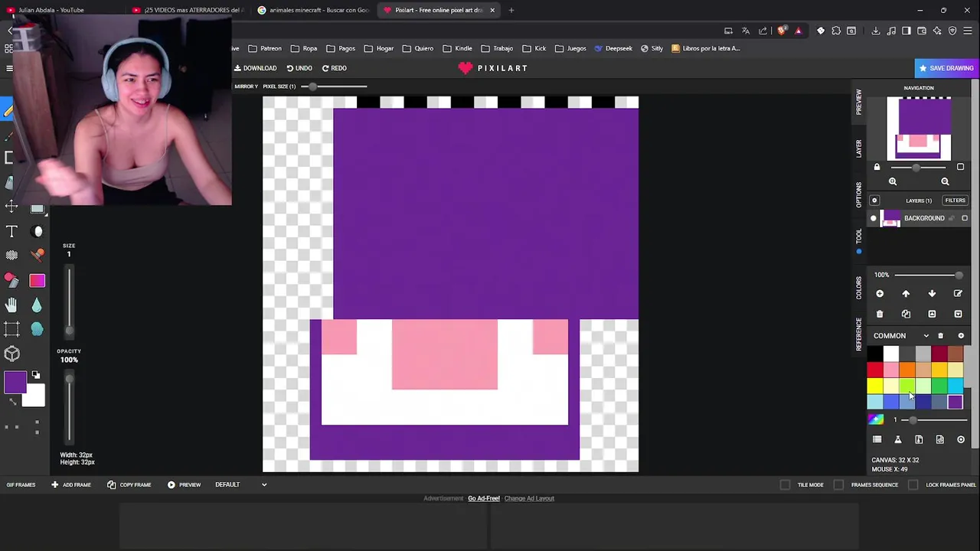
Task: Open the LAYER side tab
Action: pos(859,148)
